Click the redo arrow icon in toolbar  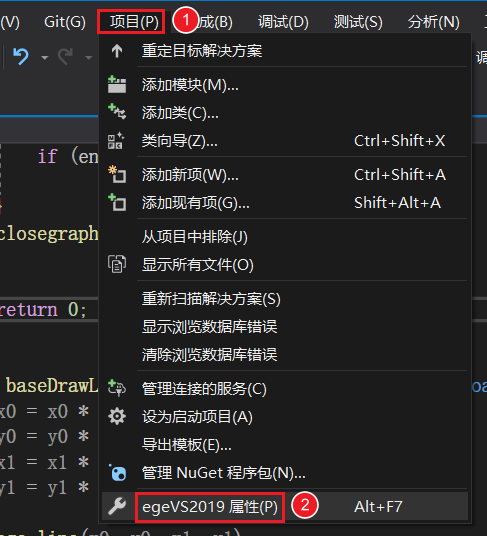[65, 56]
